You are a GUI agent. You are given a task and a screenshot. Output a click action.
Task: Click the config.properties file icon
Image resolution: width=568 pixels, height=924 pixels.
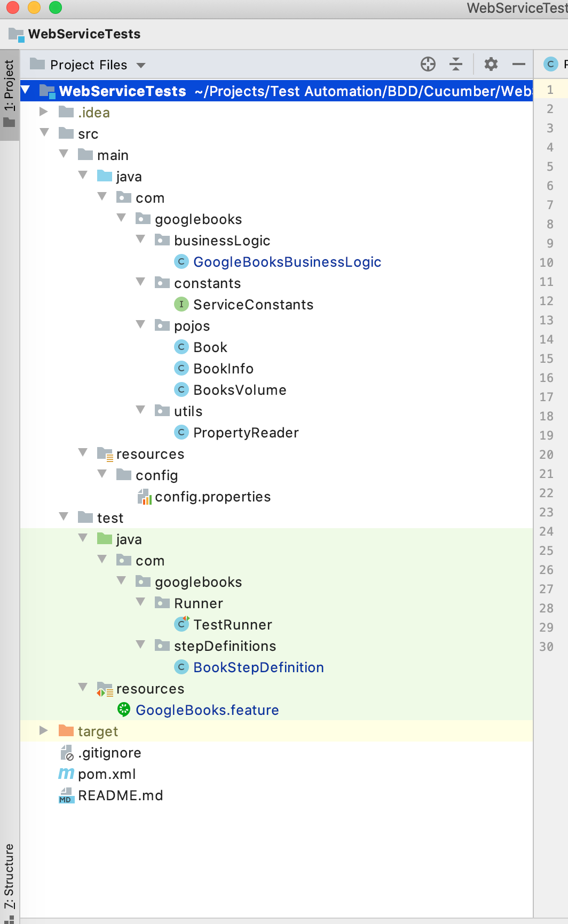point(145,497)
